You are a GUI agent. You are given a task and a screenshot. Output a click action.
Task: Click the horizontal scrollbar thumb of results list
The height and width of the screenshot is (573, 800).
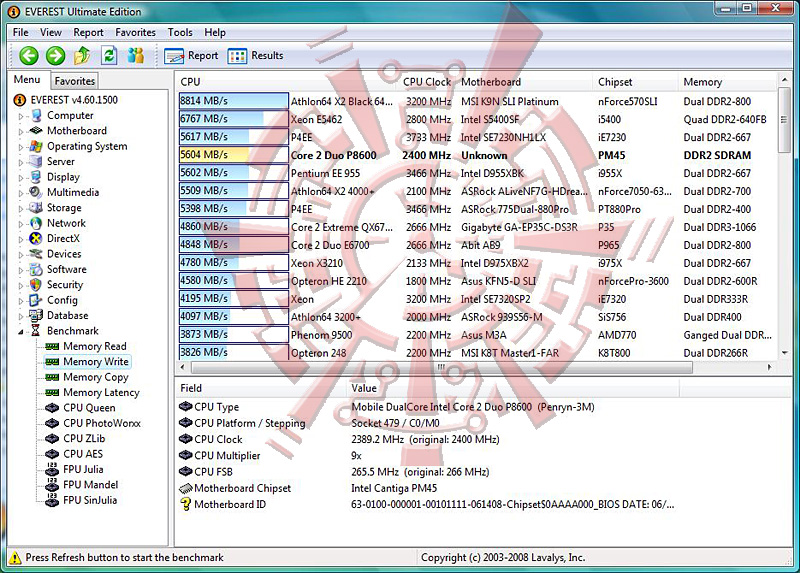pyautogui.click(x=441, y=367)
